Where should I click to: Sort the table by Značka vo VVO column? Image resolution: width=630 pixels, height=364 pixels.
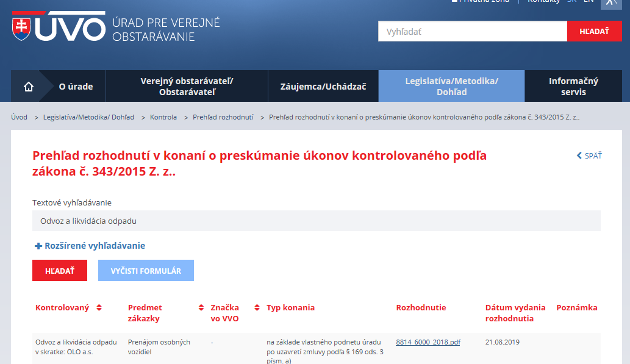(x=257, y=308)
